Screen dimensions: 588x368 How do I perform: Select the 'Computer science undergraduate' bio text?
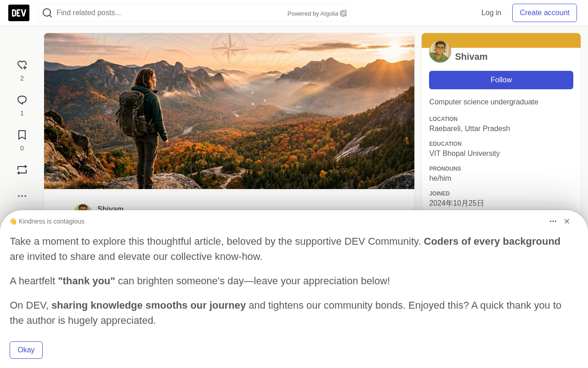[484, 102]
